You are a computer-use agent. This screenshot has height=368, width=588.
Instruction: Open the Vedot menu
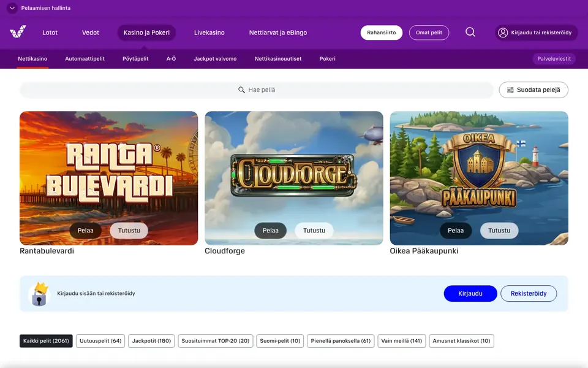coord(91,33)
